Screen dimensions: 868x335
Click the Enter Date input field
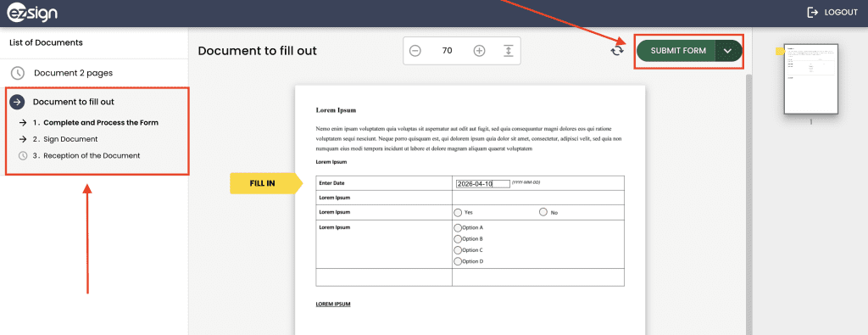[x=482, y=184]
